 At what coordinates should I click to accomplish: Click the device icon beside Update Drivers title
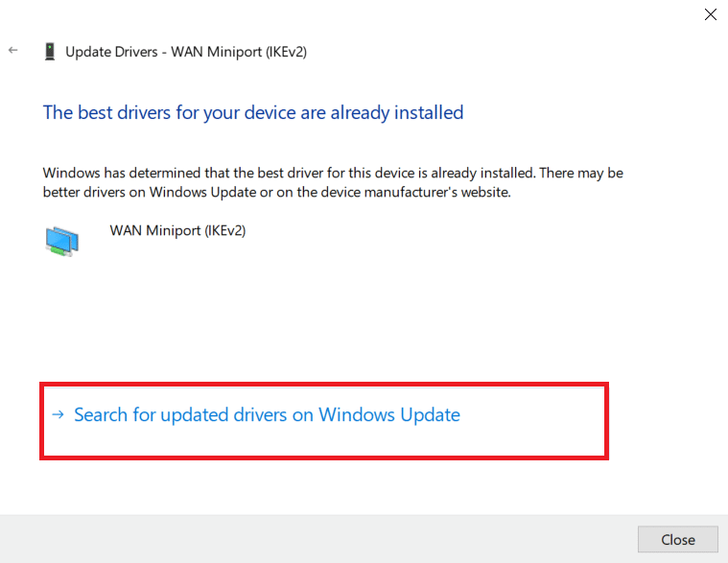tap(50, 52)
